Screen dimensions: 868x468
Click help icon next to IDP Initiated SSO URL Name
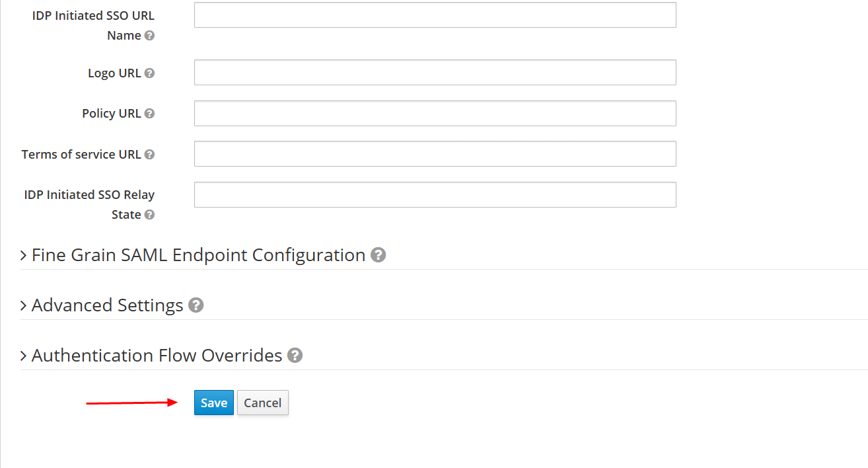149,36
